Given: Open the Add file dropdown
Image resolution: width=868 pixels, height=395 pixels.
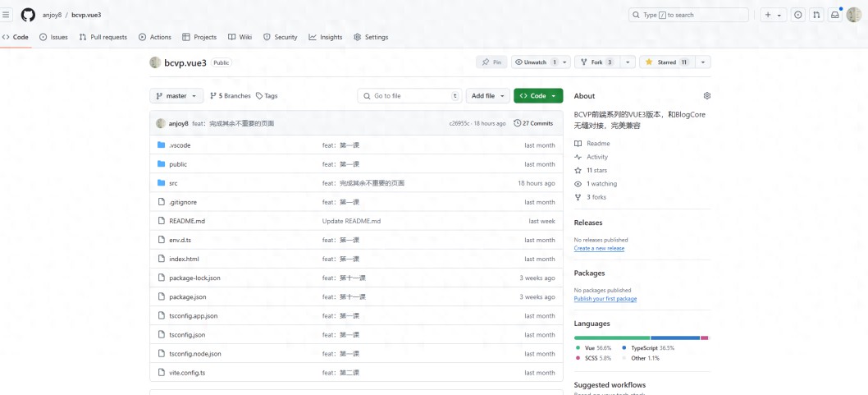Looking at the screenshot, I should coord(487,96).
